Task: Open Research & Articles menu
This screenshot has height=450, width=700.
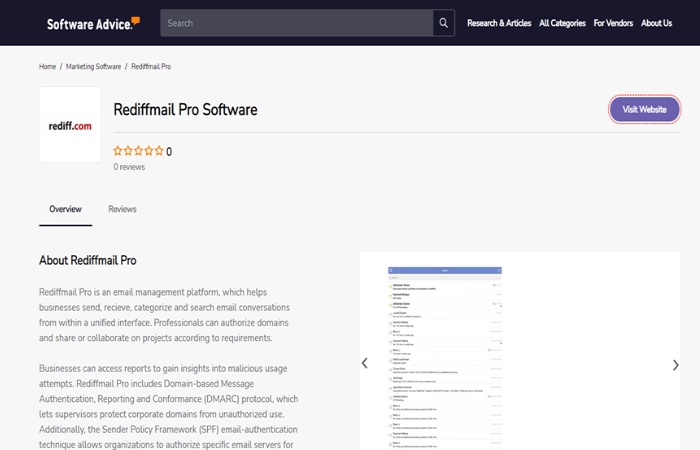Action: 499,23
